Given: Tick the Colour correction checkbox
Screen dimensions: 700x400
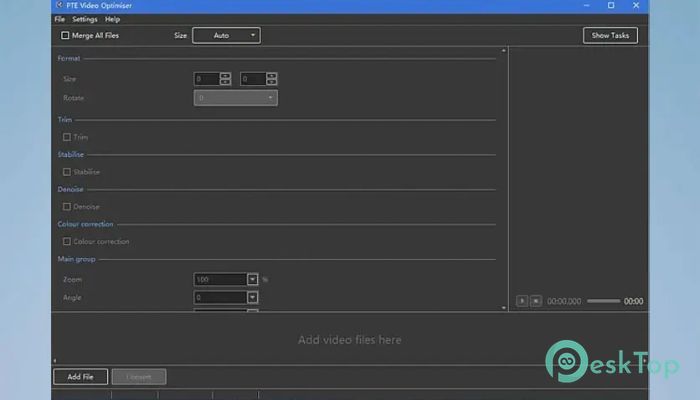Looking at the screenshot, I should pos(67,242).
